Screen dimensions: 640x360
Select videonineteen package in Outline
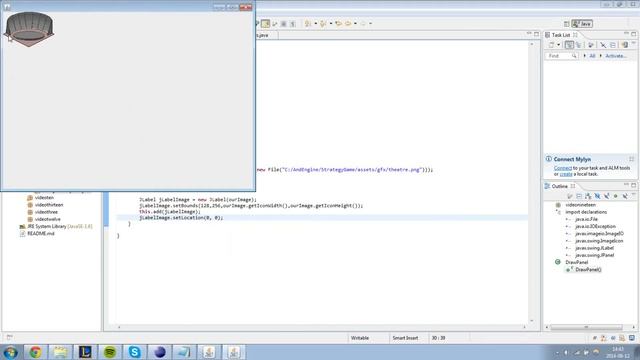coord(580,205)
